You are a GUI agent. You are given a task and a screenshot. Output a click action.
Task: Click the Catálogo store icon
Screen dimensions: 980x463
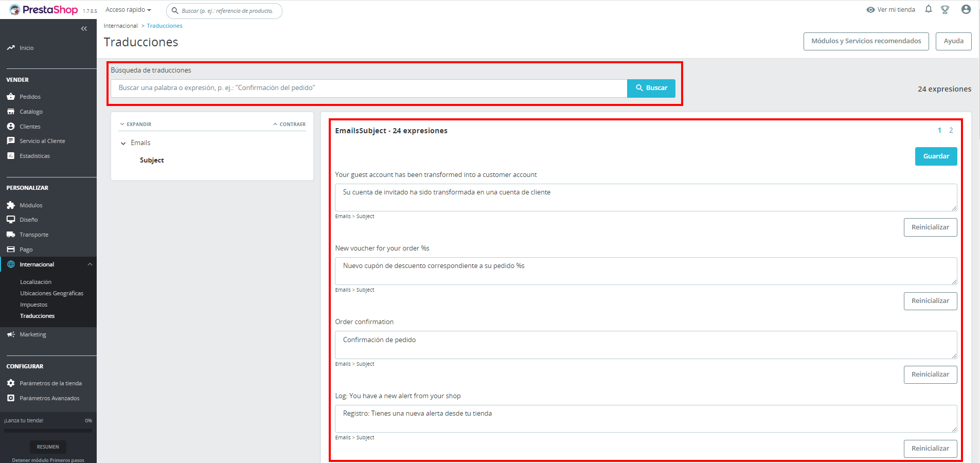click(x=11, y=112)
